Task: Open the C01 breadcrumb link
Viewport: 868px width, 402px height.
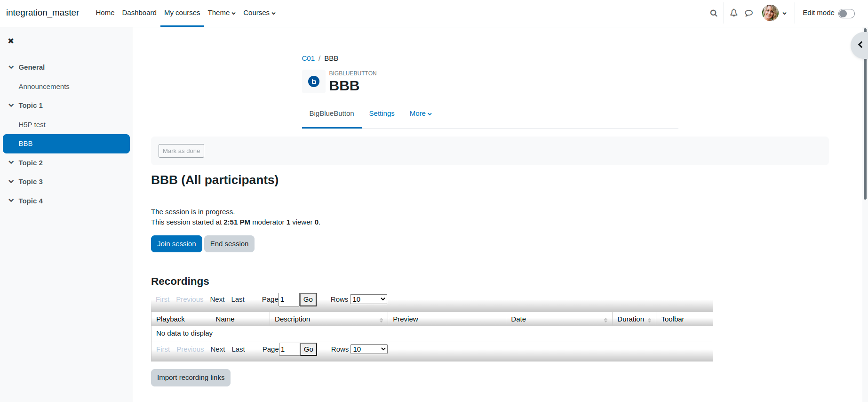Action: (308, 58)
